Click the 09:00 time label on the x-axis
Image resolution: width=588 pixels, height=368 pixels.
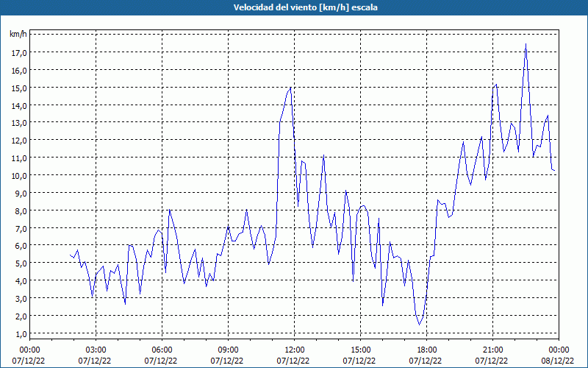pyautogui.click(x=228, y=350)
